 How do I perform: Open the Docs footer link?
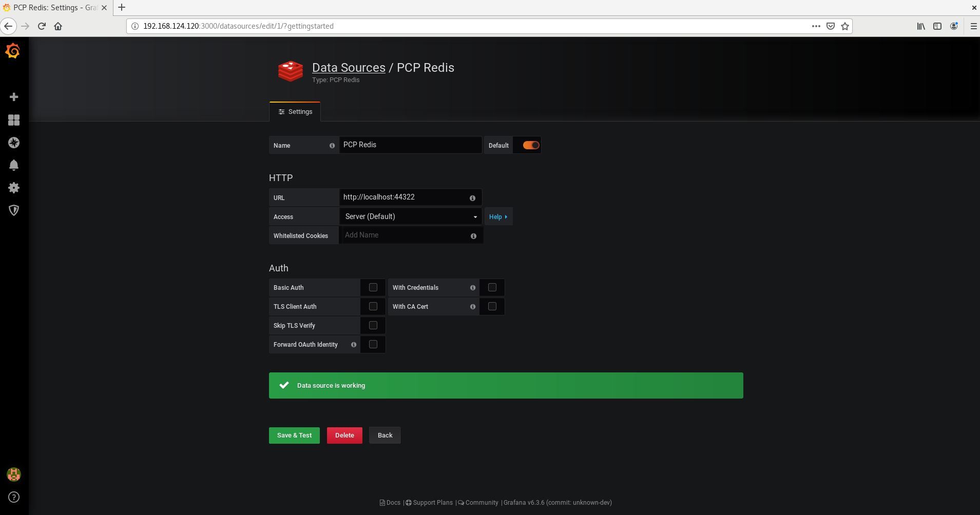(x=390, y=503)
